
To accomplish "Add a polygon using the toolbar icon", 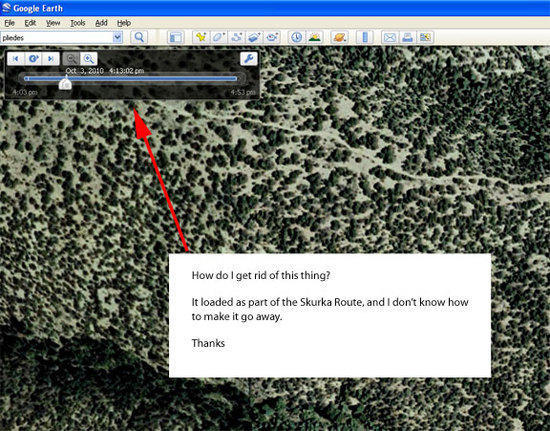I will click(219, 37).
